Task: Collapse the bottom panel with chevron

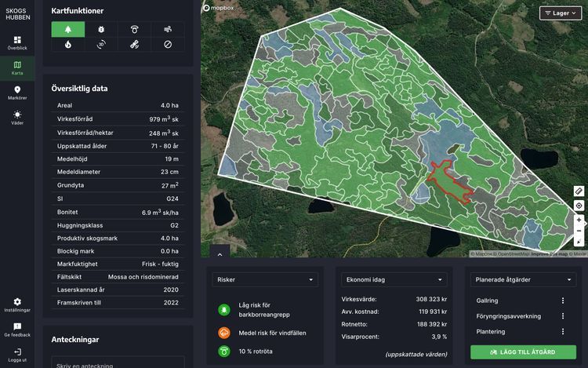Action: coord(220,254)
